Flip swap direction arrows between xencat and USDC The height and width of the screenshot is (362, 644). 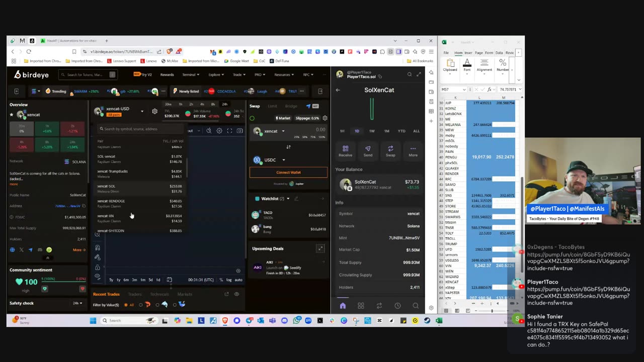(x=288, y=147)
